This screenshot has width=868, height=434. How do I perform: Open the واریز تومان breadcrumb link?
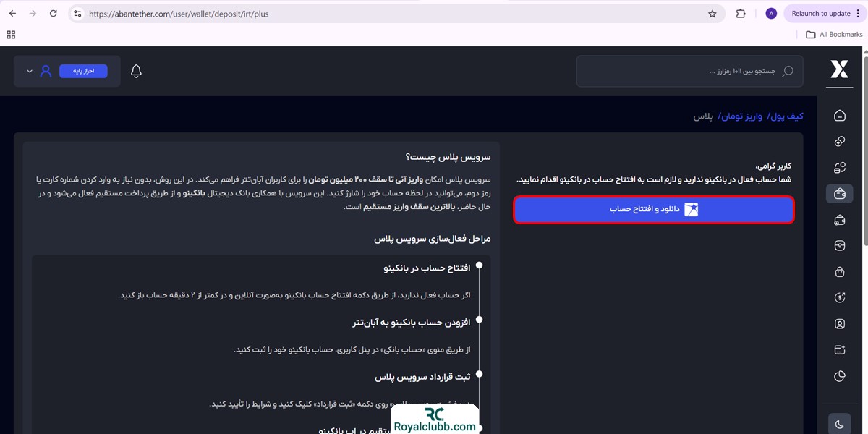[x=741, y=116]
